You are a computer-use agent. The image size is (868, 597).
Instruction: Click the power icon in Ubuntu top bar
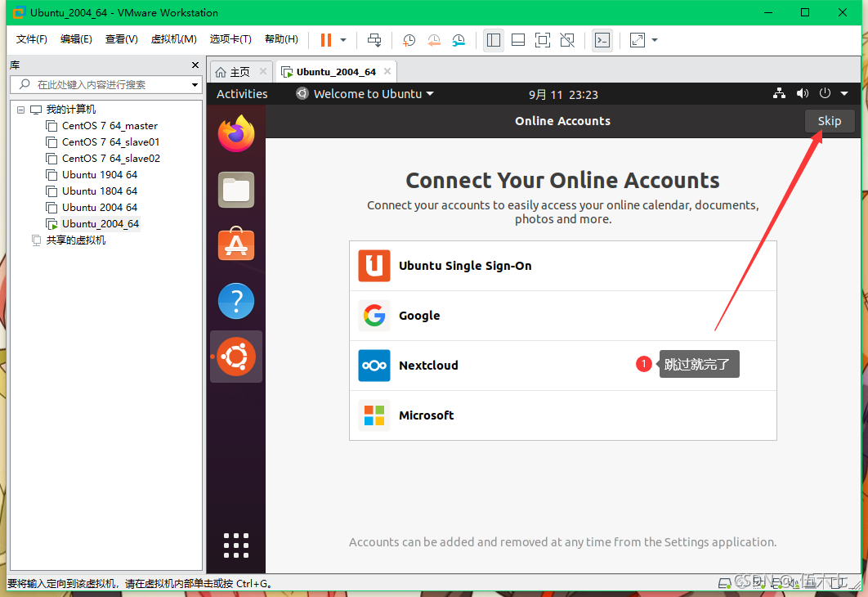[x=825, y=93]
